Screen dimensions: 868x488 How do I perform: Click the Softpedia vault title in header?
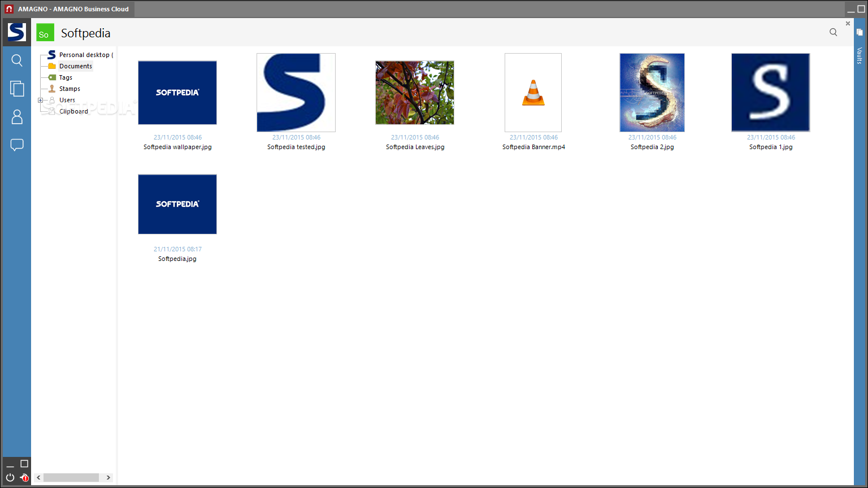(x=86, y=33)
